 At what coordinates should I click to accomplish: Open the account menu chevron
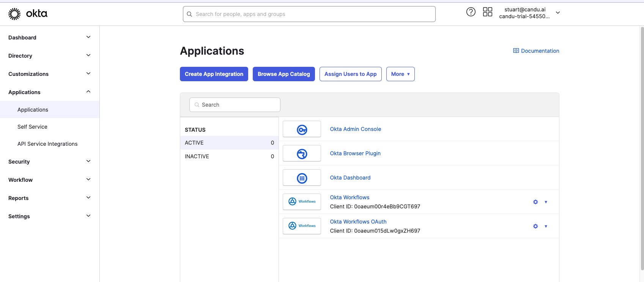(x=558, y=13)
